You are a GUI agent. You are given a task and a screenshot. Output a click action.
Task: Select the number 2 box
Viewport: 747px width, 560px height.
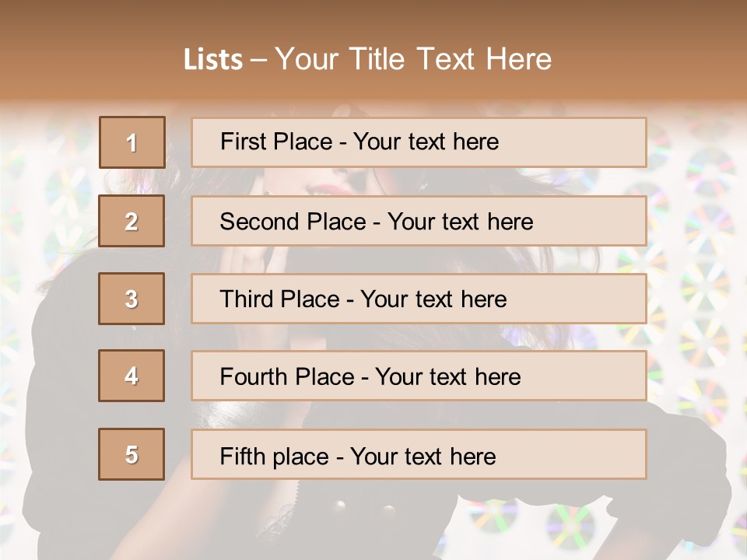(x=132, y=221)
